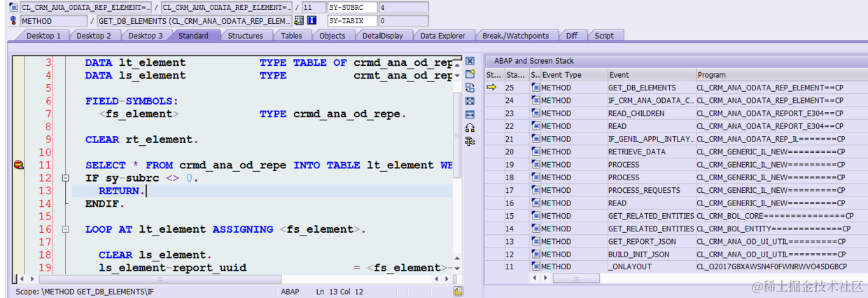Click the method icon in stack row 11
The image size is (868, 298).
click(x=535, y=266)
